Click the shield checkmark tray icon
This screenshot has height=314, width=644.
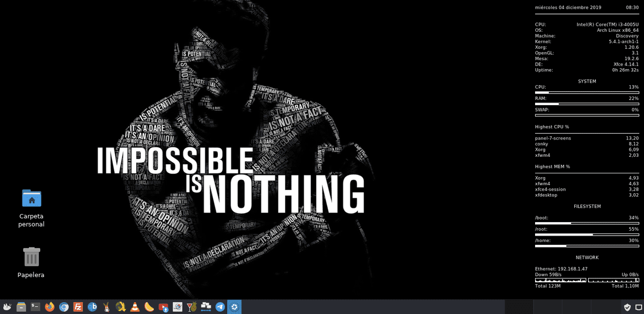(x=626, y=307)
